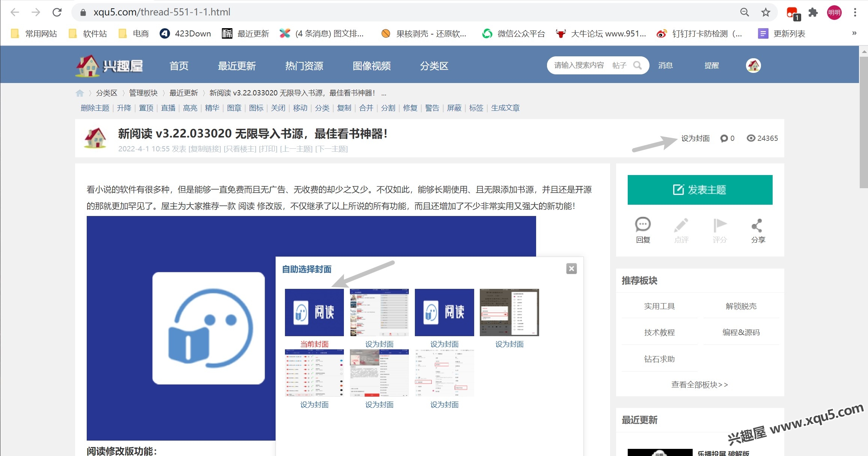Open Chrome's three-dot menu
This screenshot has width=868, height=456.
(x=855, y=12)
